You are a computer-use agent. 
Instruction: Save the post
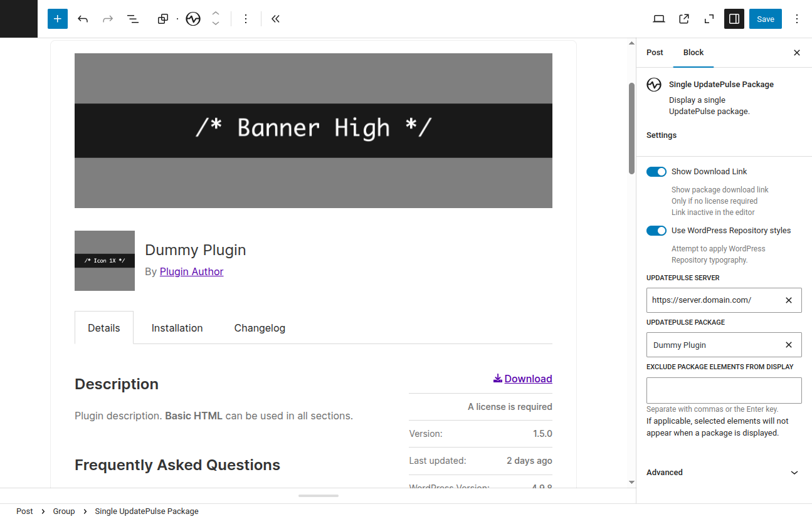coord(766,19)
